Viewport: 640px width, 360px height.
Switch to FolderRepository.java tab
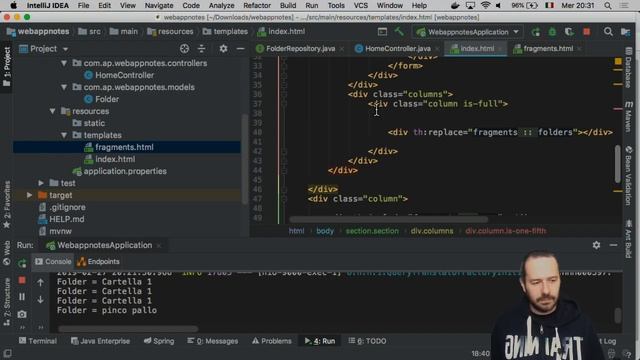point(300,49)
